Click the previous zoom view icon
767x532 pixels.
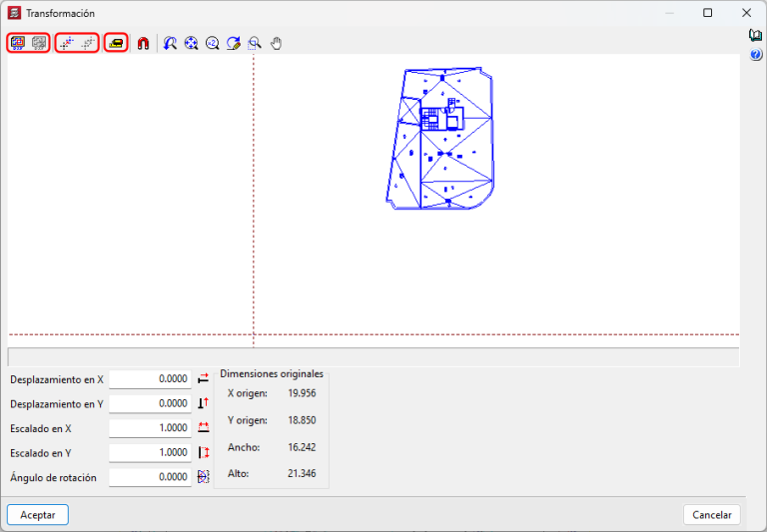point(170,44)
